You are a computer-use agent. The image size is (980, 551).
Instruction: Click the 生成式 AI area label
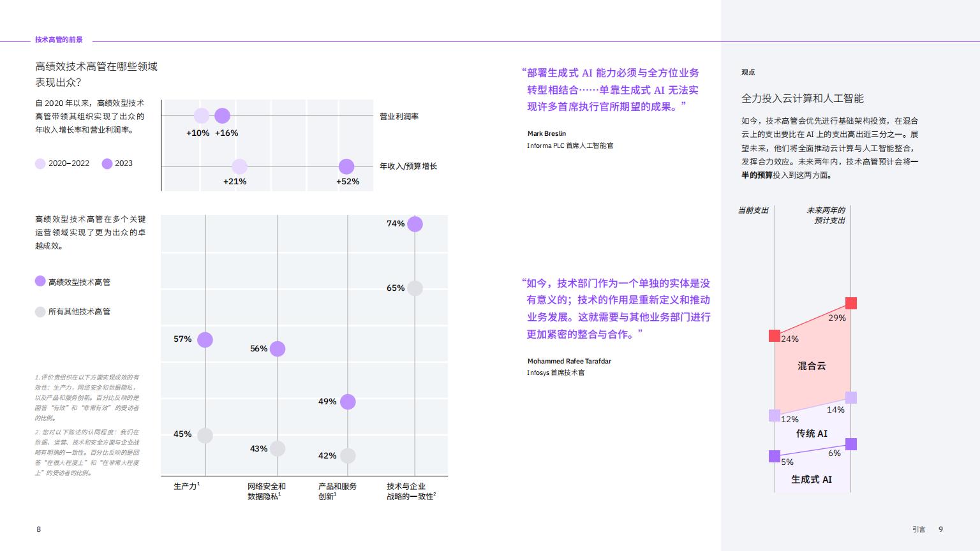tap(812, 480)
